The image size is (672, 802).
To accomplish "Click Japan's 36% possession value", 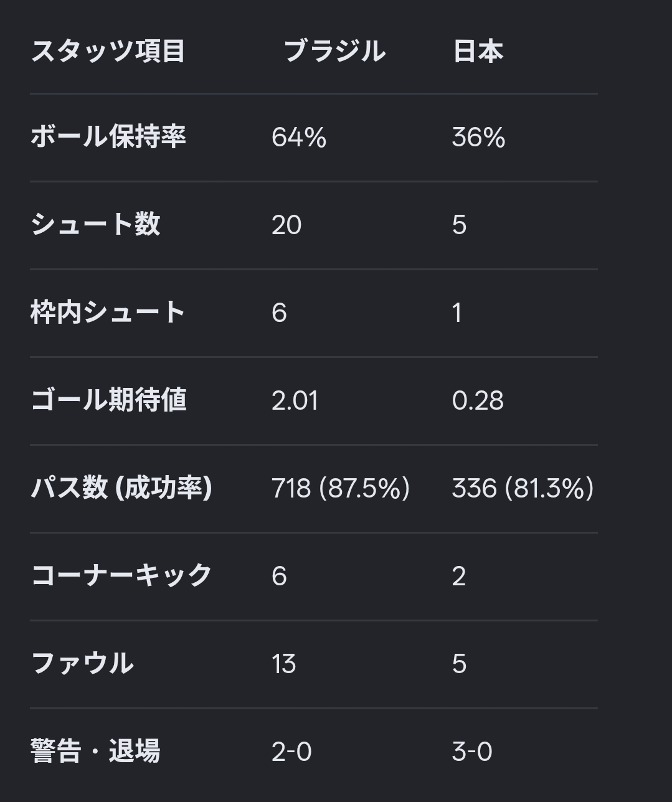I will pos(478,137).
